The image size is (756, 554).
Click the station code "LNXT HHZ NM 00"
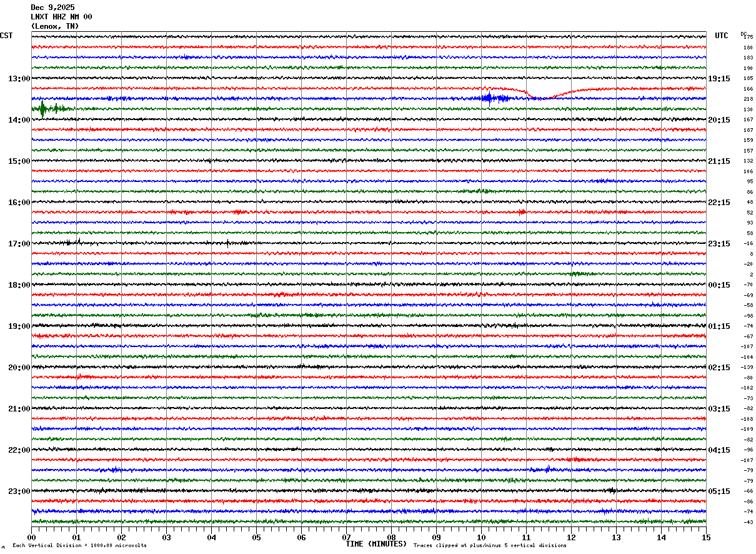(x=61, y=17)
